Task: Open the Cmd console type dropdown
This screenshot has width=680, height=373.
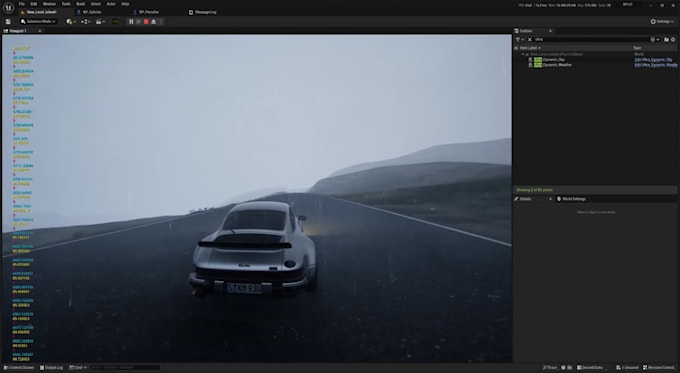Action: [78, 367]
